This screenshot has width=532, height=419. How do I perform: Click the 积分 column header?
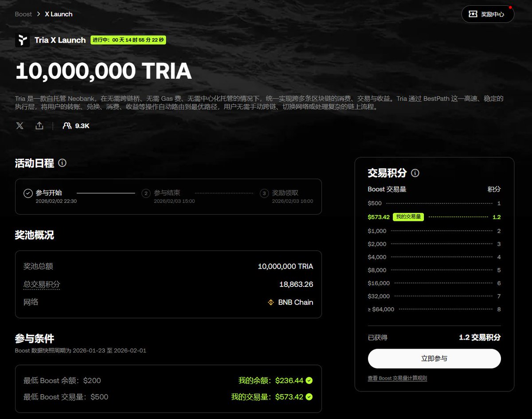click(x=494, y=189)
